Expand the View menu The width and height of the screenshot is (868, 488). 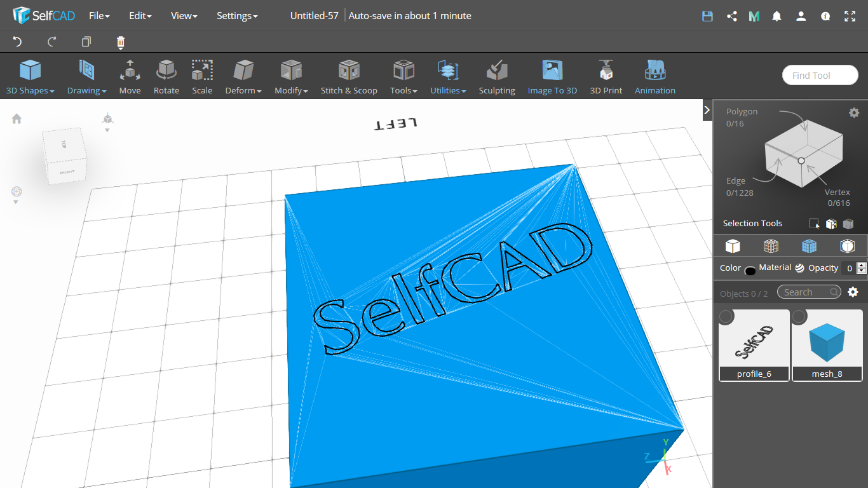coord(184,16)
